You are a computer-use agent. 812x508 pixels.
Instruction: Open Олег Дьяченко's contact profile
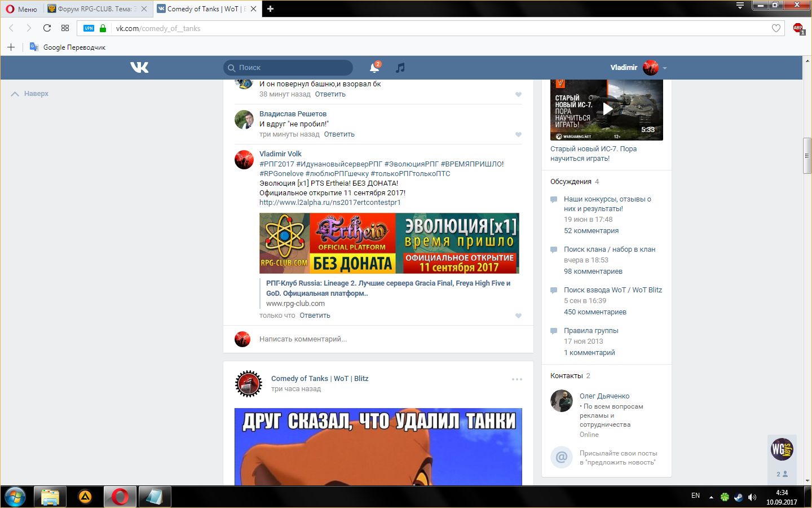pos(604,396)
